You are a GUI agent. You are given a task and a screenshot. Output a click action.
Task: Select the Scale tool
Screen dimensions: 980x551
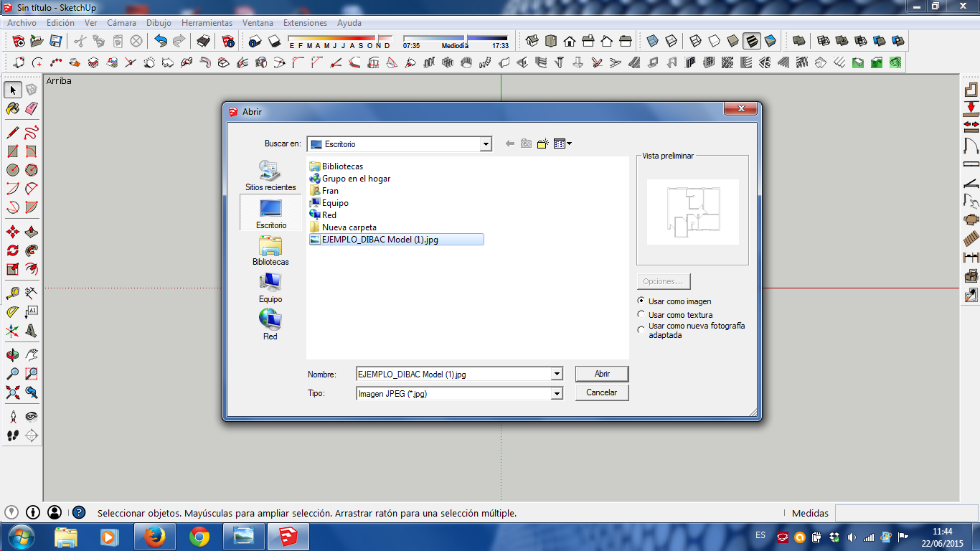click(x=13, y=269)
